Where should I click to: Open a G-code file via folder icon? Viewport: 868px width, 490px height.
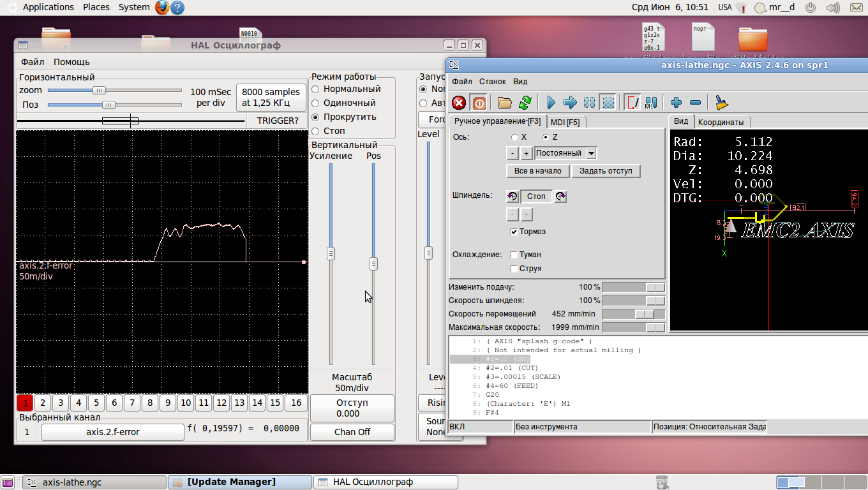pos(505,103)
